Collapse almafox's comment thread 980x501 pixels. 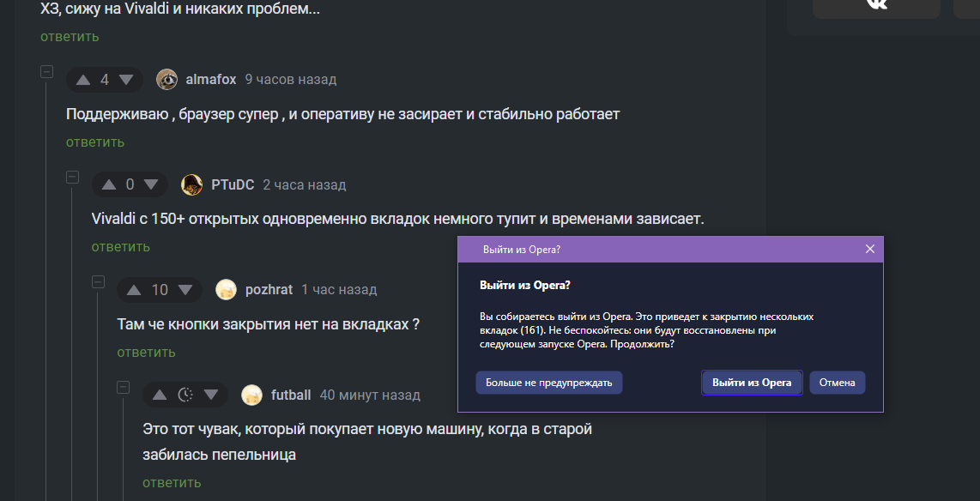47,72
